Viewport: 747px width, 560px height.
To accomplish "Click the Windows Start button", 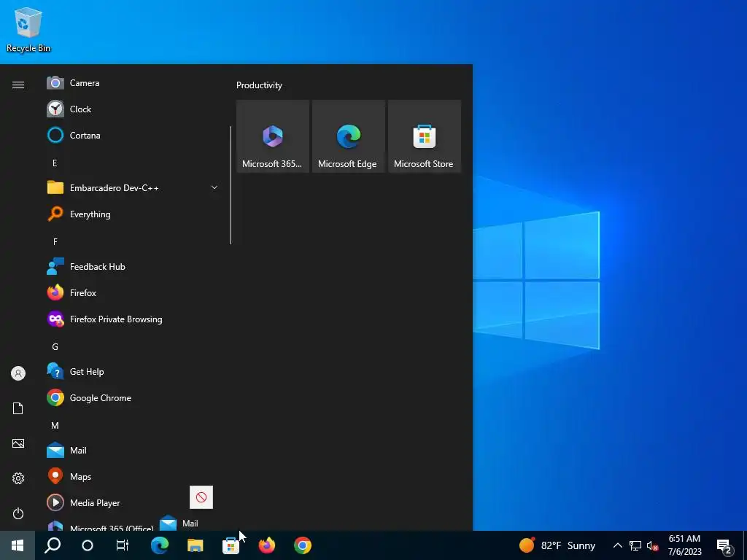I will point(18,545).
